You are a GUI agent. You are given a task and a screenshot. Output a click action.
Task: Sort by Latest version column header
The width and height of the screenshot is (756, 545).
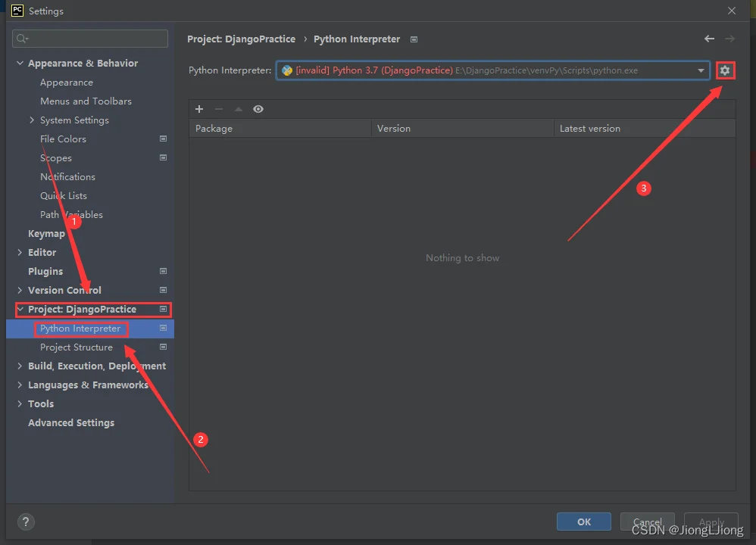coord(645,129)
